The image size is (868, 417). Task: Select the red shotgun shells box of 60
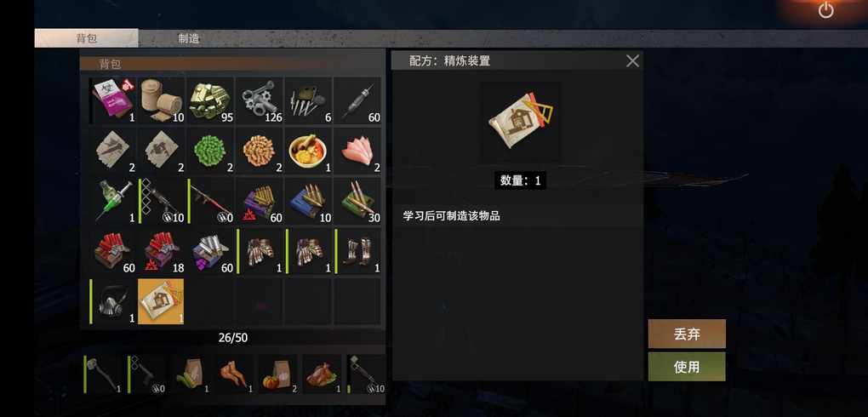pos(113,251)
